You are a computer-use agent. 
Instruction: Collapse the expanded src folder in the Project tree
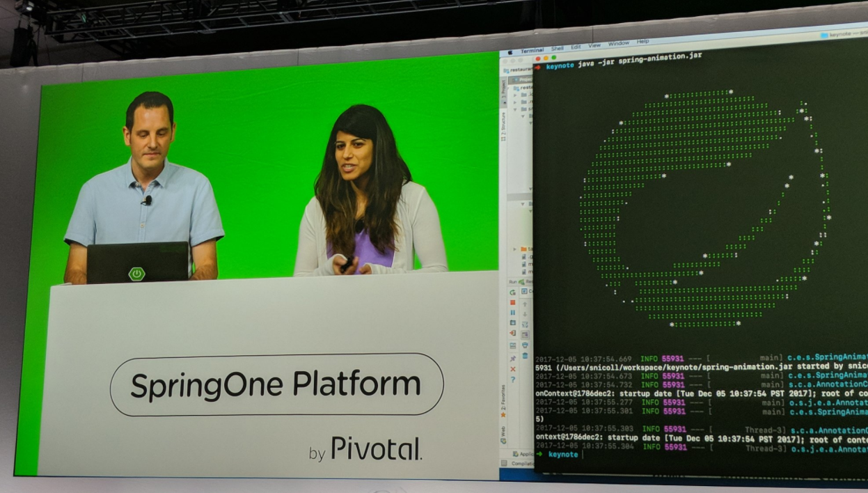(x=515, y=109)
